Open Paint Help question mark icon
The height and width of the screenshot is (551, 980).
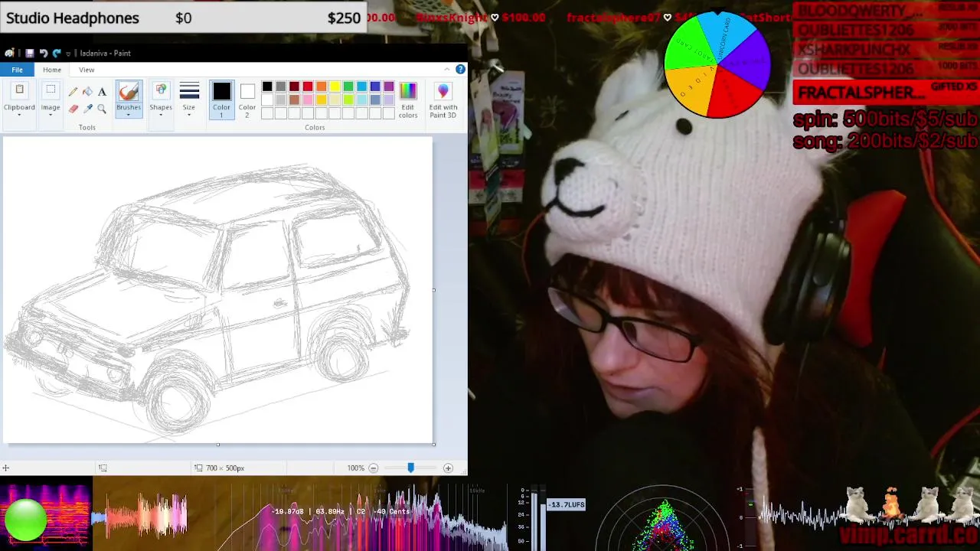460,70
